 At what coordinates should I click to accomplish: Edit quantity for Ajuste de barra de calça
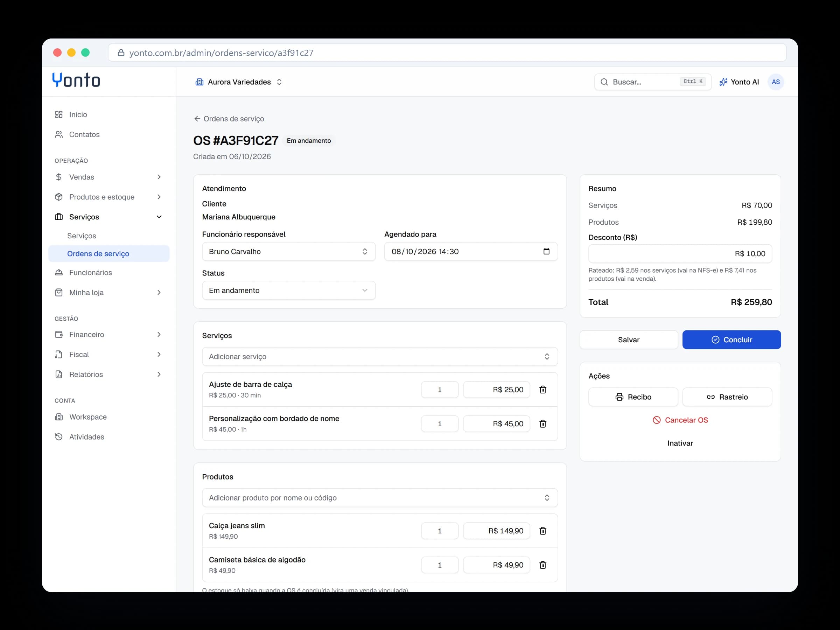[440, 390]
